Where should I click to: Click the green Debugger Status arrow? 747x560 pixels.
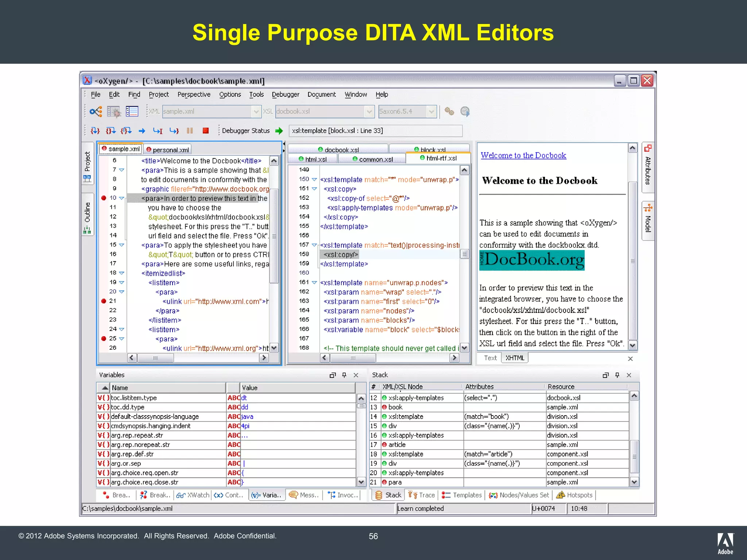click(279, 131)
